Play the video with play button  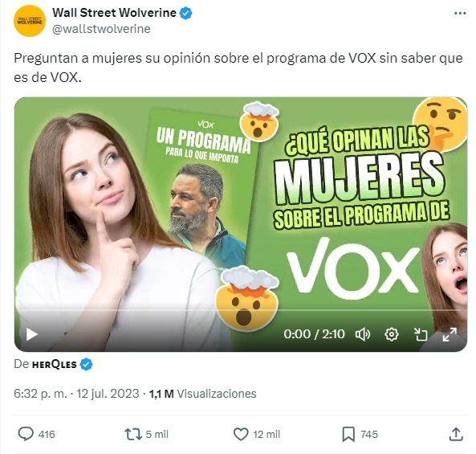[x=31, y=334]
